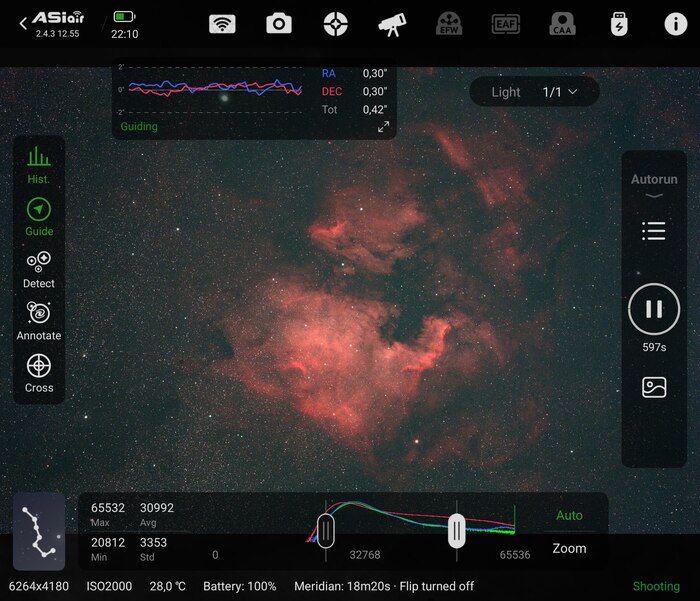Adjust the histogram white point handle
Viewport: 700px width, 601px height.
click(x=456, y=531)
